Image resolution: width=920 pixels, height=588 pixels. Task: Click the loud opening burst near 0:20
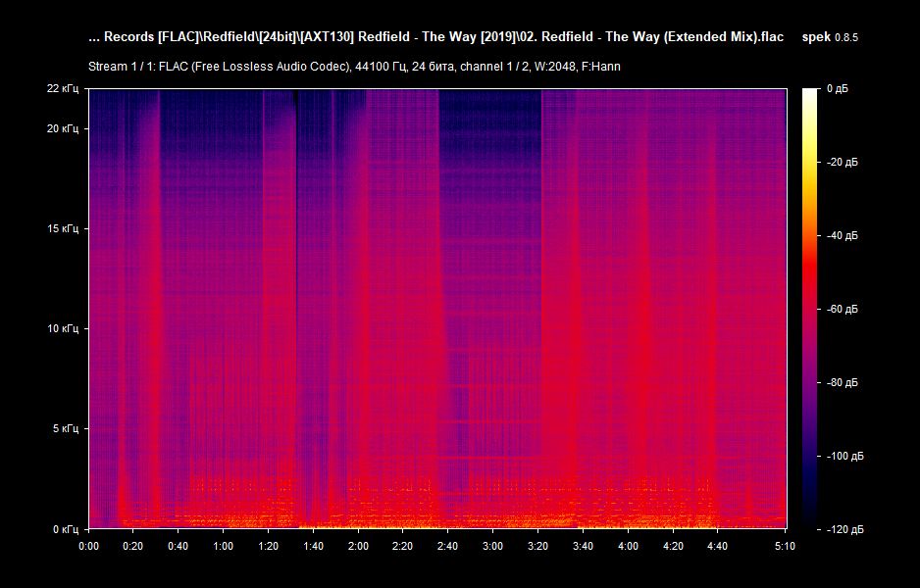[132, 294]
